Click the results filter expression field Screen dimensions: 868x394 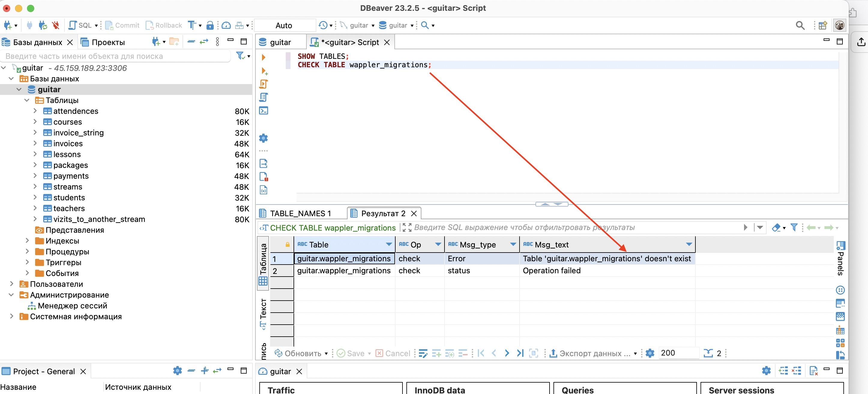tap(576, 228)
